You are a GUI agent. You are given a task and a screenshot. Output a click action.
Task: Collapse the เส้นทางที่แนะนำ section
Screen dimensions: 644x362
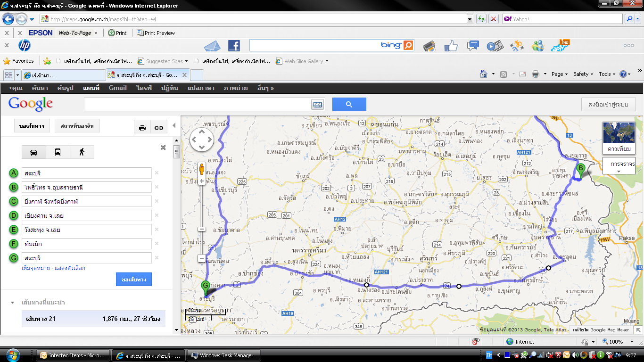pyautogui.click(x=13, y=303)
